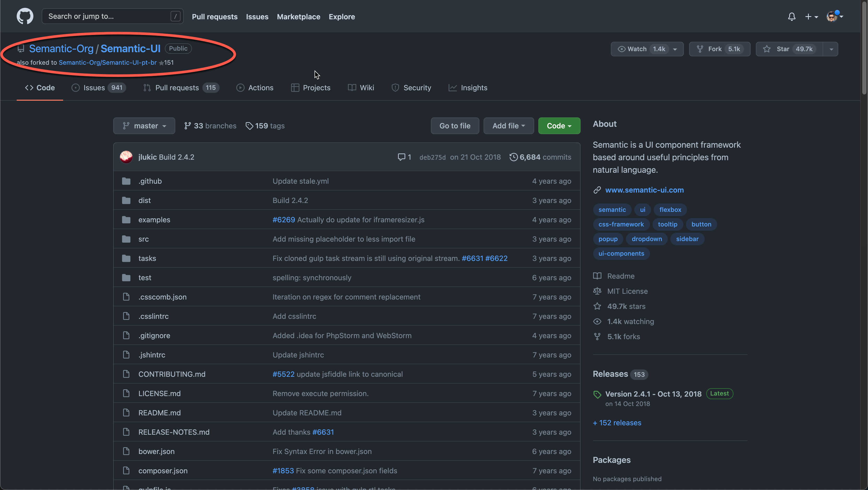
Task: Click the Readme link in About section
Action: tap(620, 276)
